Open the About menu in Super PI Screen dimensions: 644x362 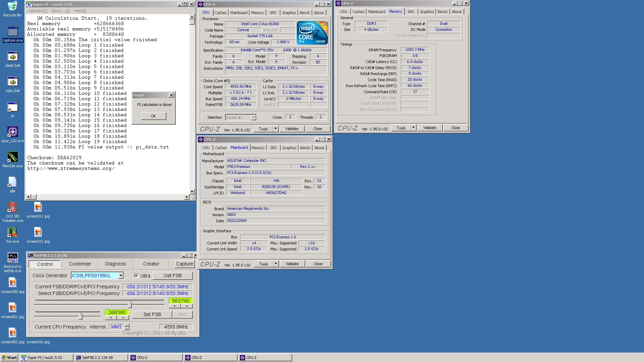point(61,11)
